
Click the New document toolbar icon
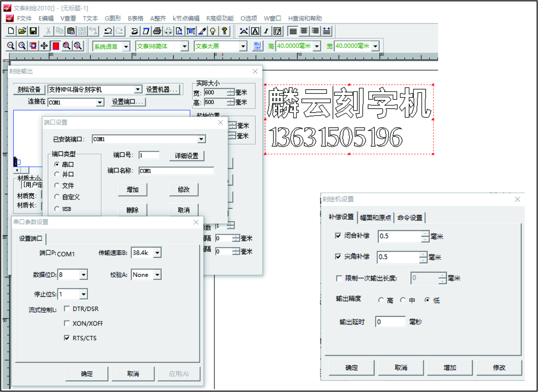tap(11, 31)
